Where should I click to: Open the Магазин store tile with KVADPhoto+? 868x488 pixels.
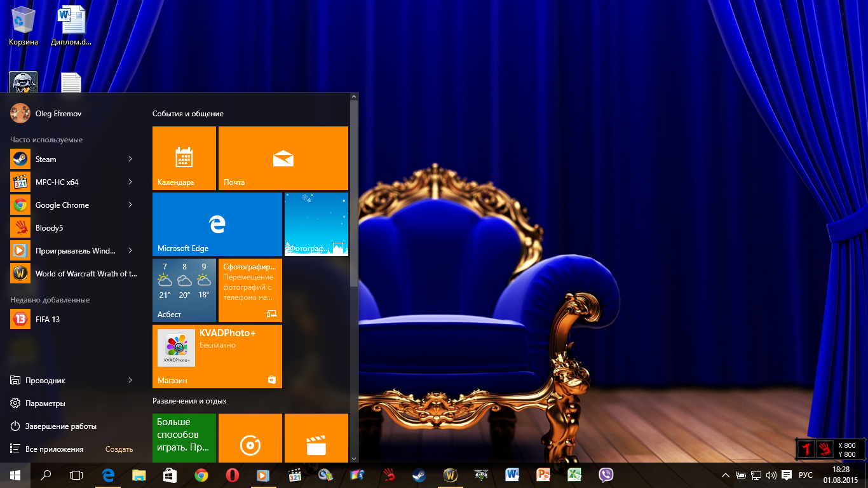pyautogui.click(x=217, y=356)
